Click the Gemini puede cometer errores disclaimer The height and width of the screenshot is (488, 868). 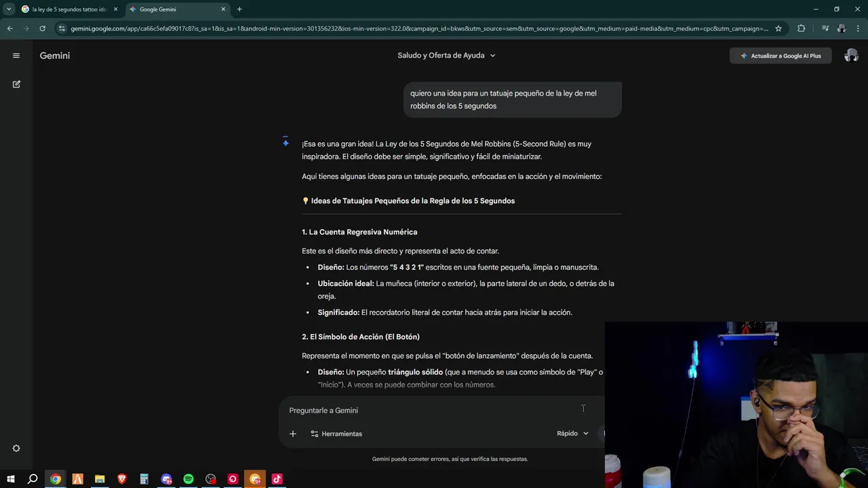pyautogui.click(x=450, y=459)
